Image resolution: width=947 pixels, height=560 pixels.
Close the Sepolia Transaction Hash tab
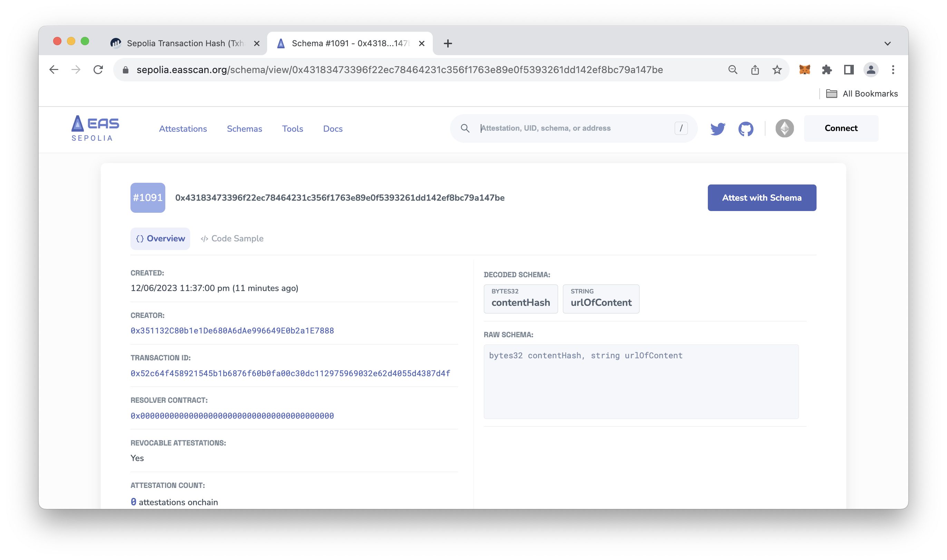257,43
